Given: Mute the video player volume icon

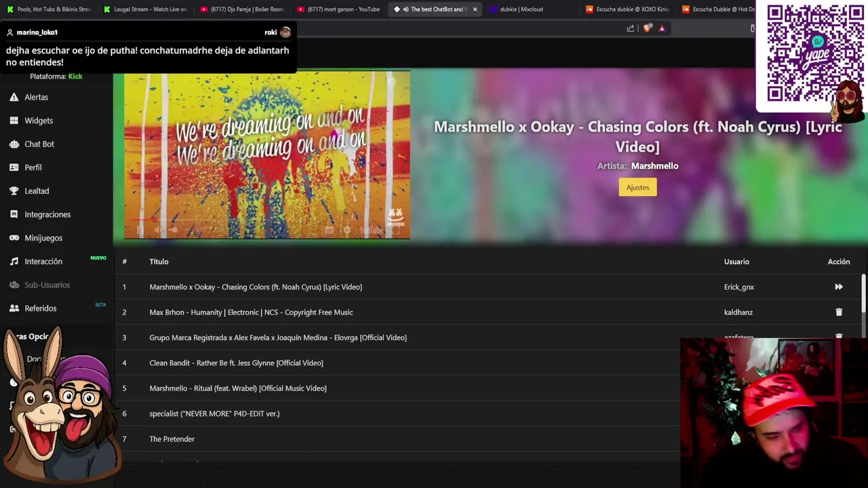Looking at the screenshot, I should (x=157, y=230).
